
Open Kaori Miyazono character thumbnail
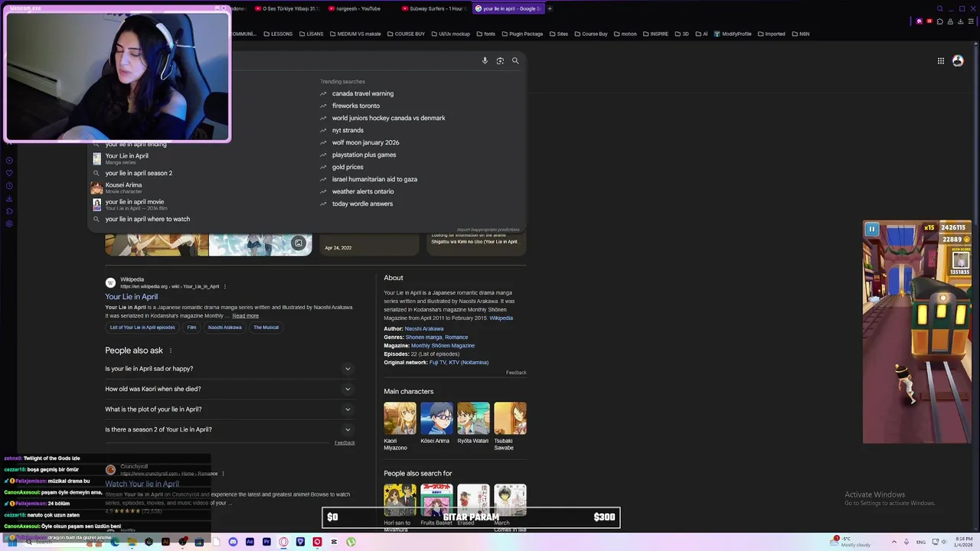[x=400, y=419]
